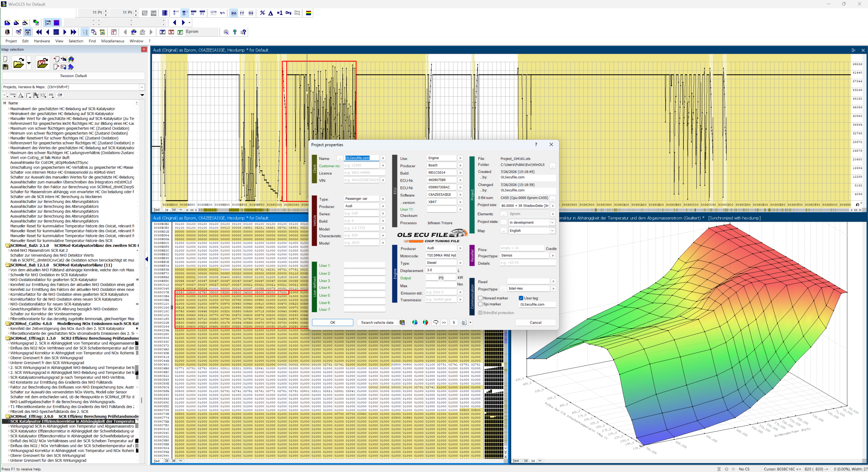Click the speech bubble comment icon in dialog
Image resolution: width=868 pixels, height=472 pixels.
[x=436, y=322]
